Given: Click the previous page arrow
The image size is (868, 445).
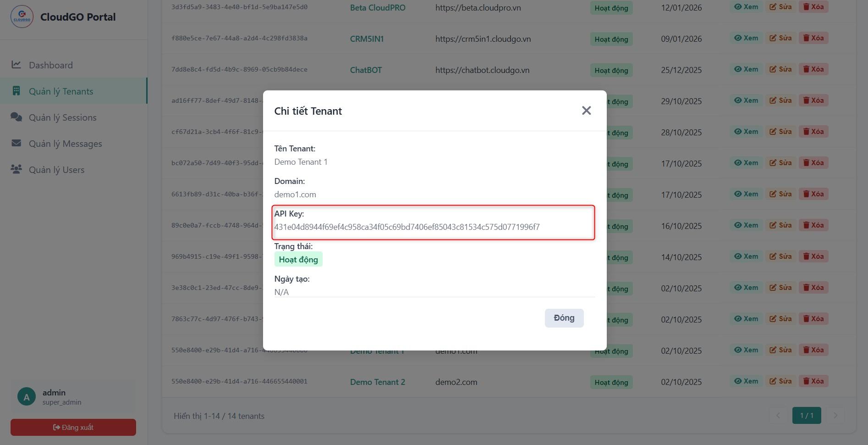Looking at the screenshot, I should coord(778,415).
